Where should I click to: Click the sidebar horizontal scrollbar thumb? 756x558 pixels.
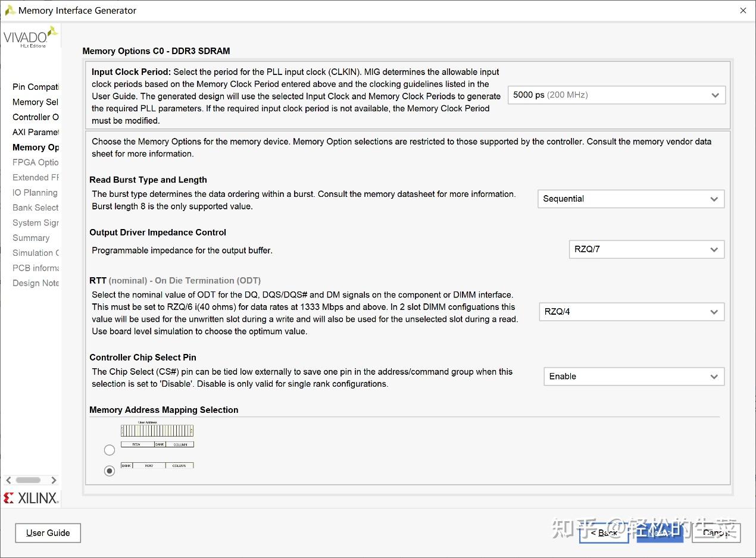(28, 480)
